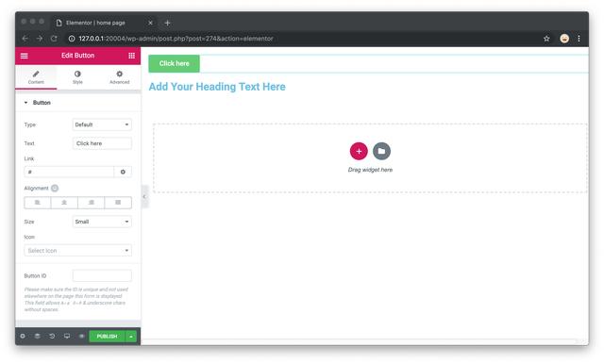Go forward in the browser

(x=40, y=39)
